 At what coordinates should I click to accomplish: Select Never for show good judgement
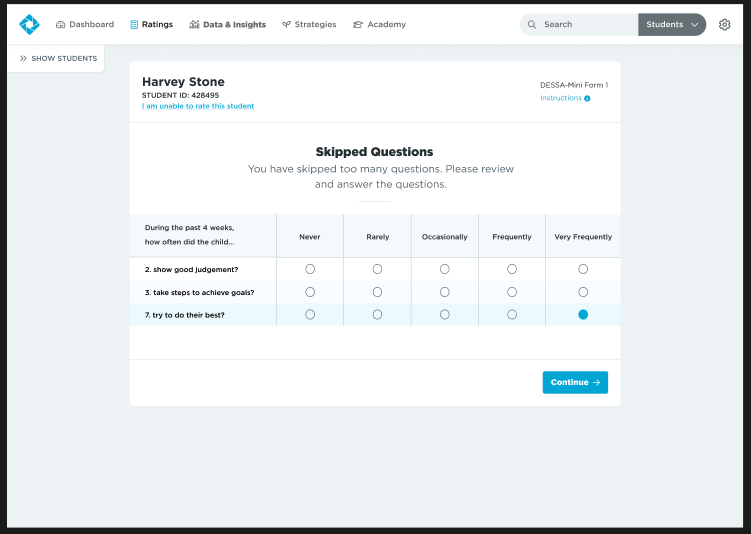tap(310, 269)
